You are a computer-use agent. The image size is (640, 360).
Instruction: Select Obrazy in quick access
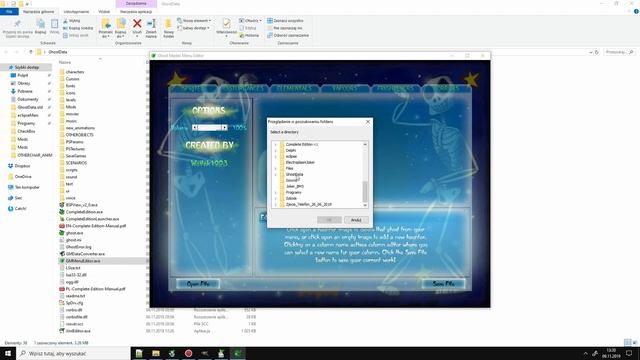click(x=20, y=83)
